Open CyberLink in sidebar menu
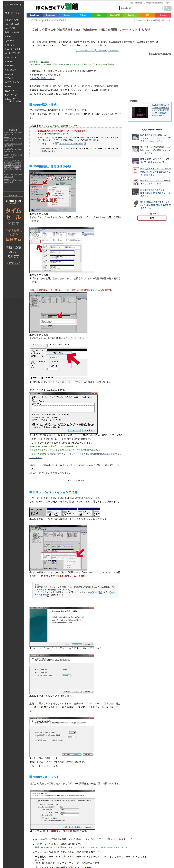 (x=9, y=41)
